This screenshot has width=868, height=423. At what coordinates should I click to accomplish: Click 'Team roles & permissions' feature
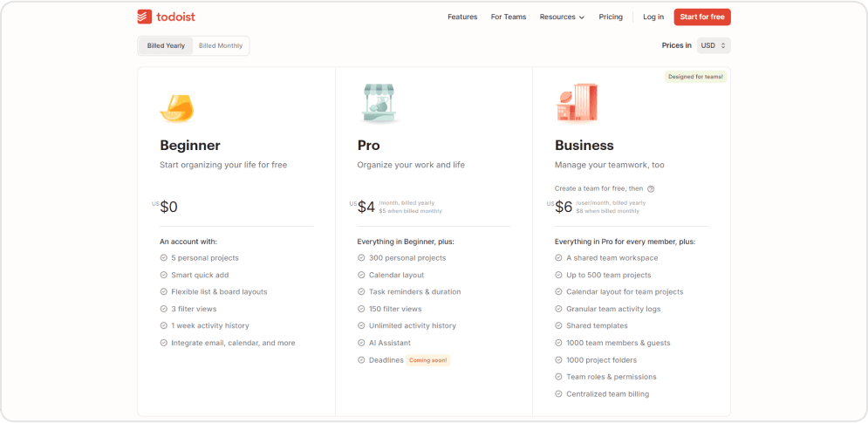(612, 377)
